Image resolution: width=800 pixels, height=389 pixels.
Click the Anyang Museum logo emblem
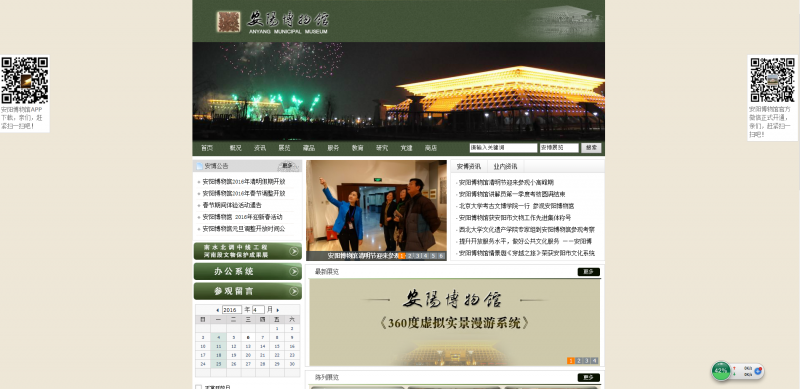228,22
